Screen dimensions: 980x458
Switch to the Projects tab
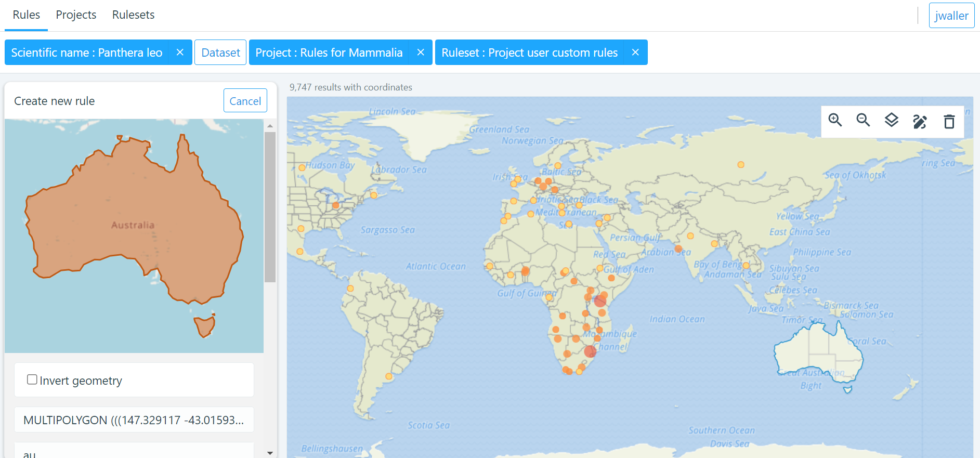(76, 15)
